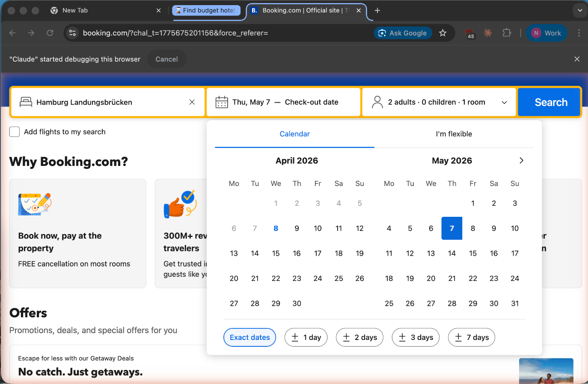Click the Check-out date field
The width and height of the screenshot is (588, 384).
[x=312, y=102]
